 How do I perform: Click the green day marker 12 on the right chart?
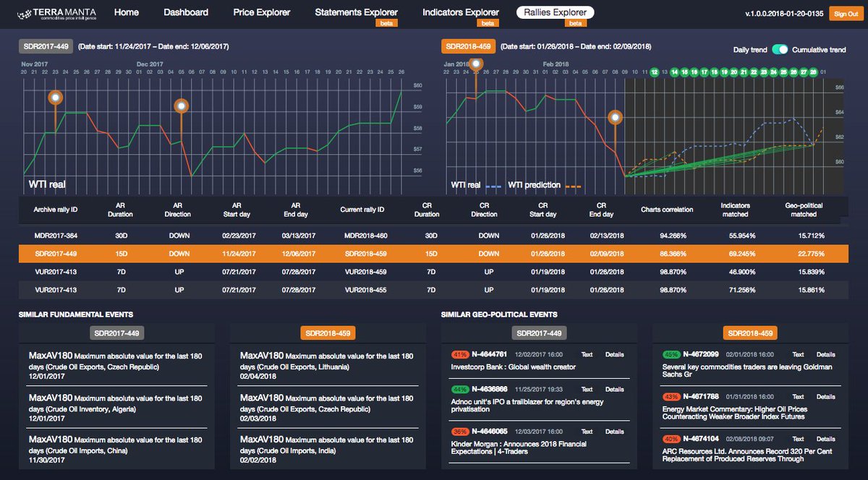pos(656,73)
